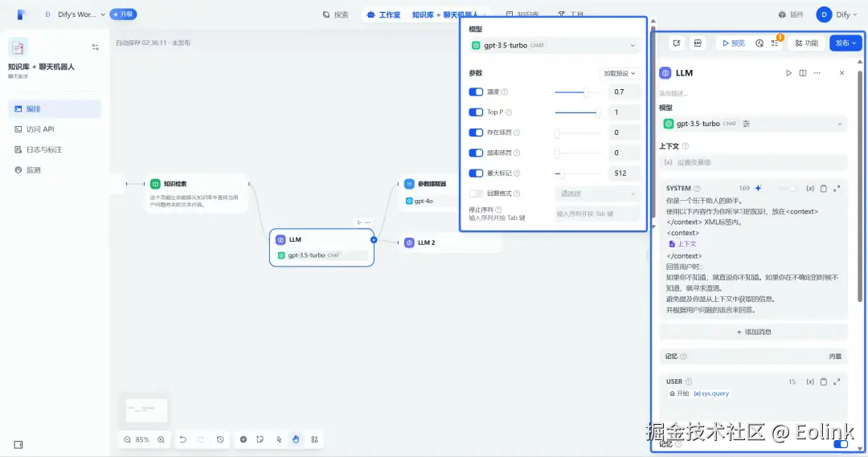
Task: Add a note to the canvas
Action: point(260,440)
